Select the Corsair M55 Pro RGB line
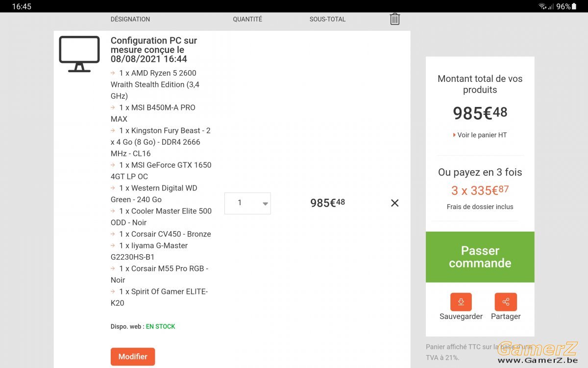588x368 pixels. tap(161, 274)
